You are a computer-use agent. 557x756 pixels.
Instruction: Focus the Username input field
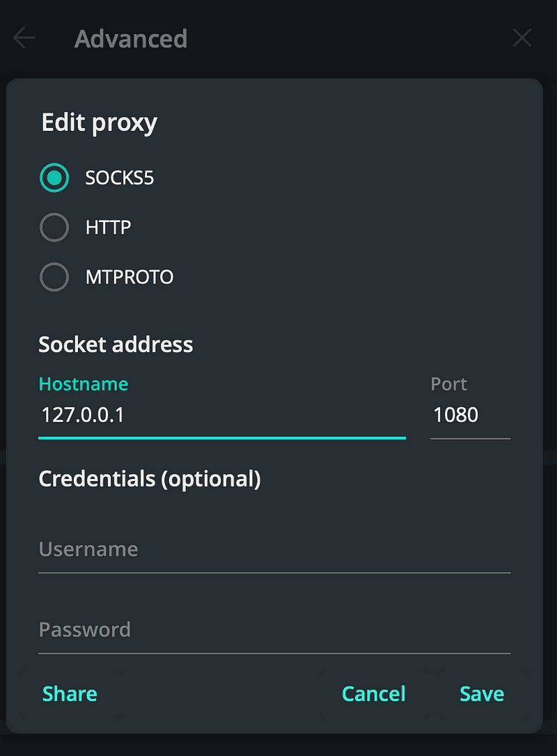[274, 550]
